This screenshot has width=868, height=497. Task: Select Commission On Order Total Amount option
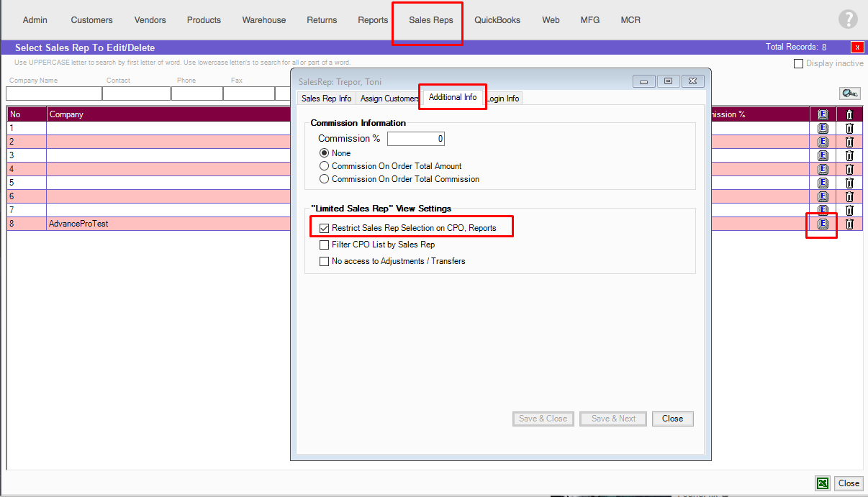coord(325,166)
